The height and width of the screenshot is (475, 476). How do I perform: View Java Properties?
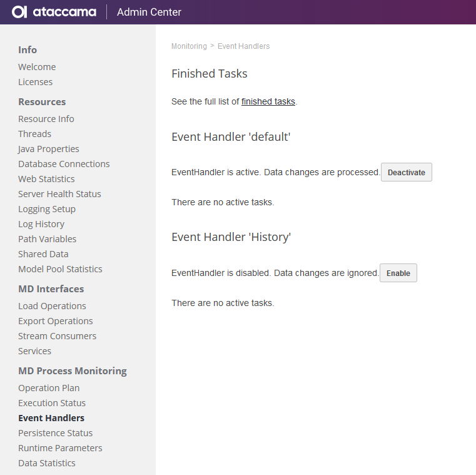click(x=49, y=149)
